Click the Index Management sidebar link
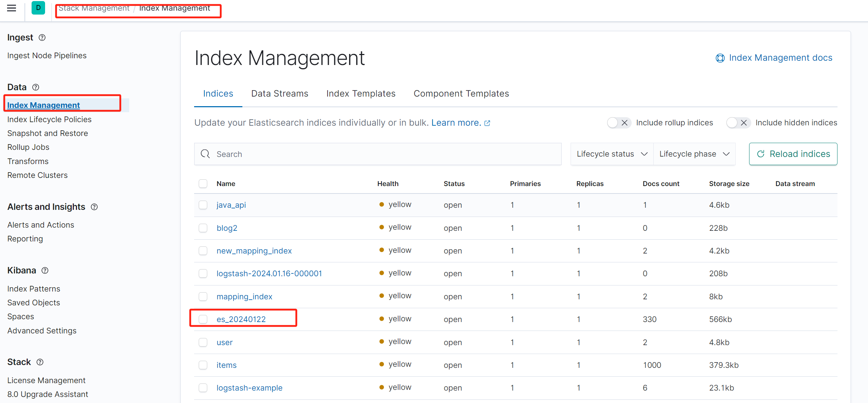The height and width of the screenshot is (403, 868). [44, 105]
